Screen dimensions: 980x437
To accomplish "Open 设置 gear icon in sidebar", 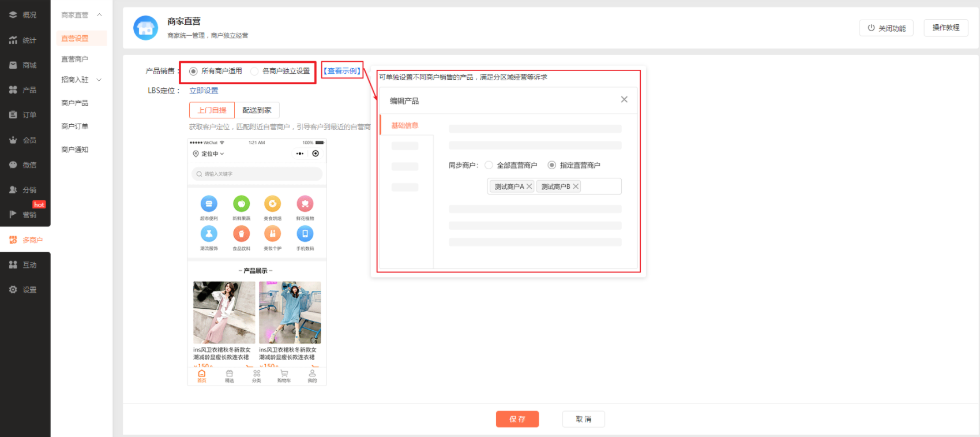I will (x=13, y=290).
